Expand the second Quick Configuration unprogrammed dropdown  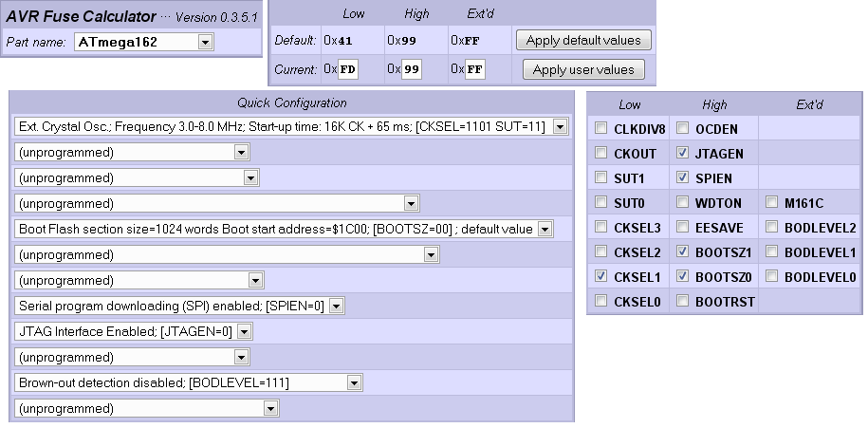pyautogui.click(x=132, y=152)
